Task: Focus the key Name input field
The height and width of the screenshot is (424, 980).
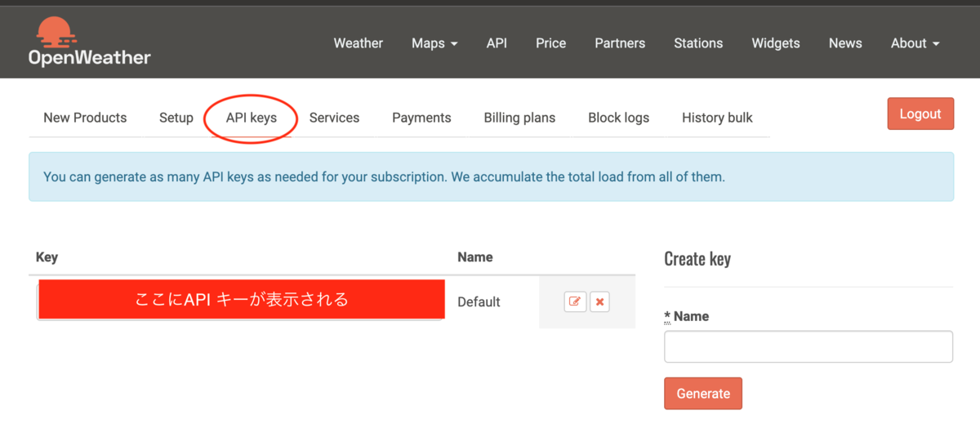Action: point(808,346)
